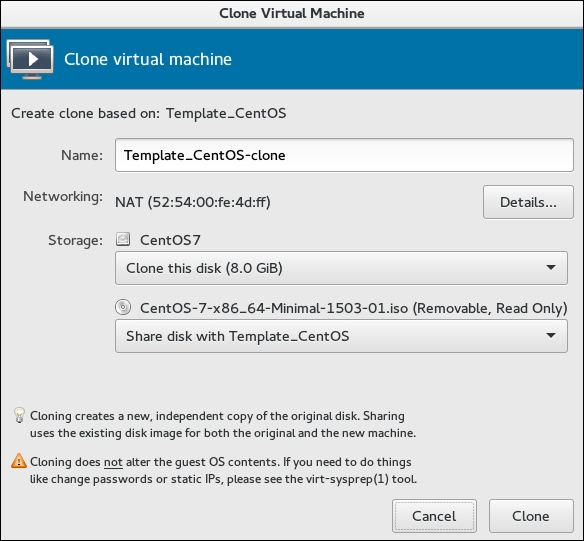Focus the Name text field
This screenshot has height=541, width=584.
(x=344, y=155)
